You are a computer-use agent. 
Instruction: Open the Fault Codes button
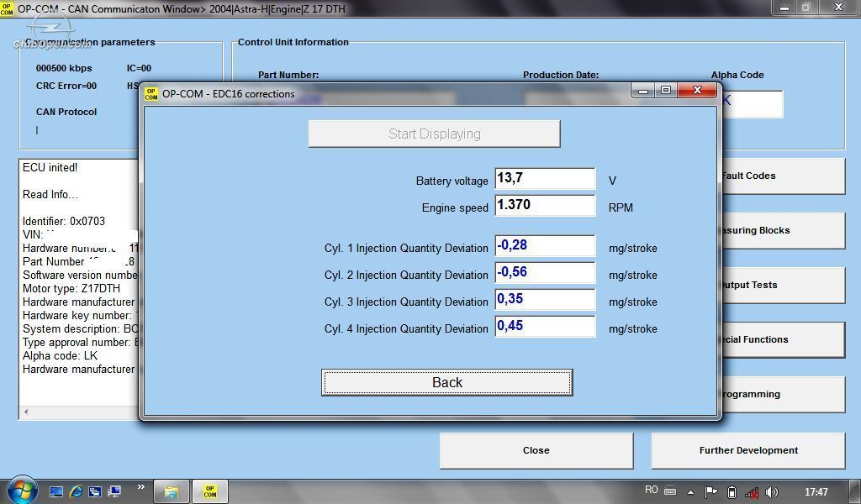tap(784, 176)
